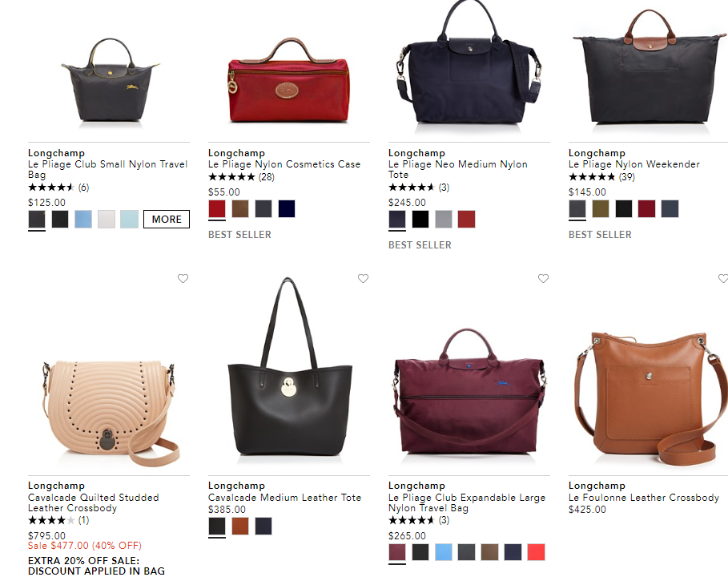Viewport: 728px width, 581px height.
Task: Add Le Pliage Club Expandable bag to wishlist heart
Action: [x=543, y=278]
